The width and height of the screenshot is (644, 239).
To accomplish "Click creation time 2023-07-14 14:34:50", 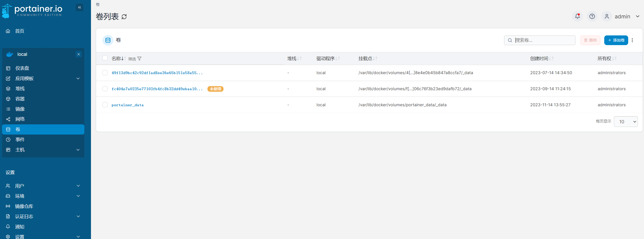I will pyautogui.click(x=551, y=73).
